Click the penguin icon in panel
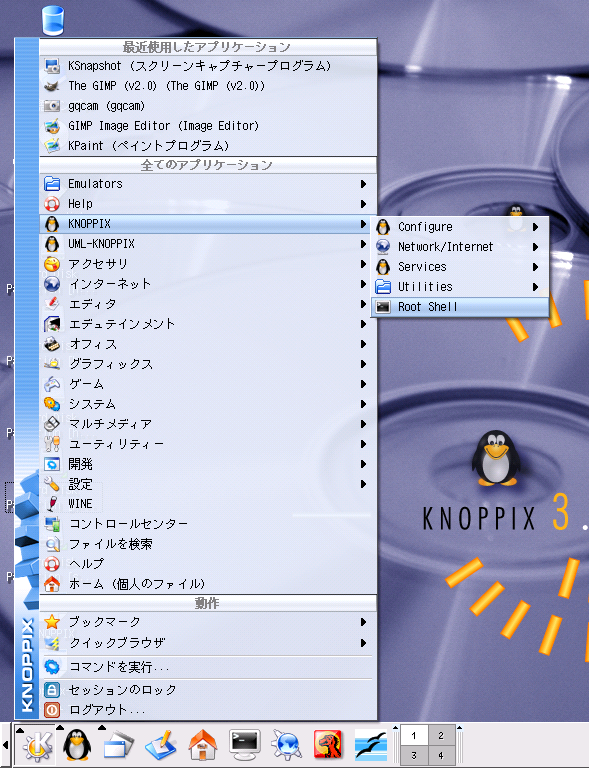589x768 pixels. [x=77, y=745]
